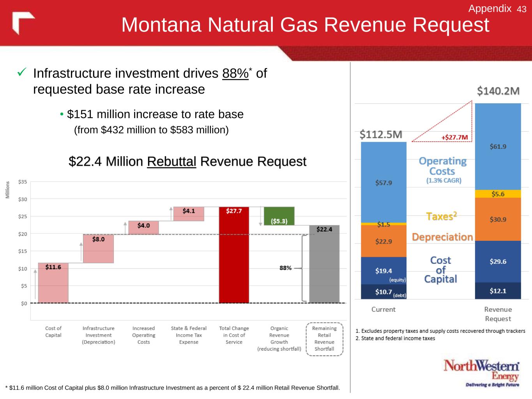Click the up arrow beside the $11.6 bar
Screen dimensions: 532x399
[x=35, y=284]
